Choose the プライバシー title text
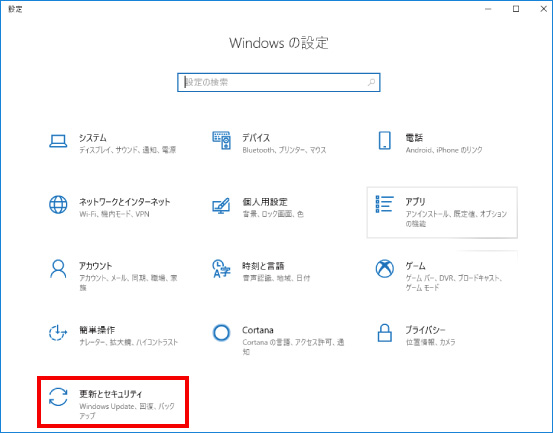The width and height of the screenshot is (553, 433). [x=425, y=330]
